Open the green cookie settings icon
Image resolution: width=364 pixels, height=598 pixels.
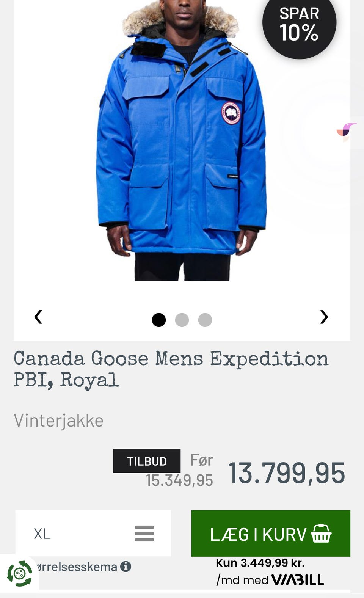(19, 573)
